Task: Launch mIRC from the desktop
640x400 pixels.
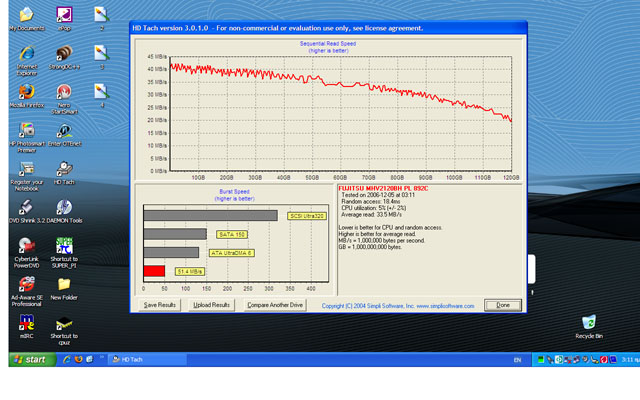Action: coord(27,327)
